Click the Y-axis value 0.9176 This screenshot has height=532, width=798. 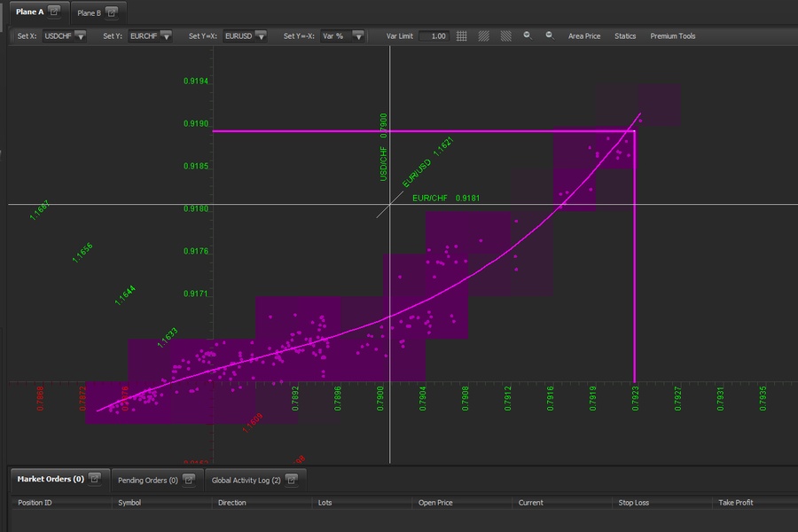tap(196, 252)
